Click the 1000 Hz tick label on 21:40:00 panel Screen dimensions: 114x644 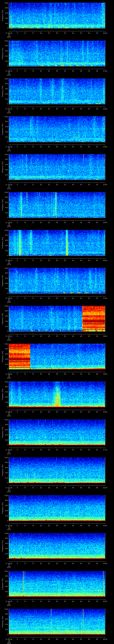click(6, 420)
